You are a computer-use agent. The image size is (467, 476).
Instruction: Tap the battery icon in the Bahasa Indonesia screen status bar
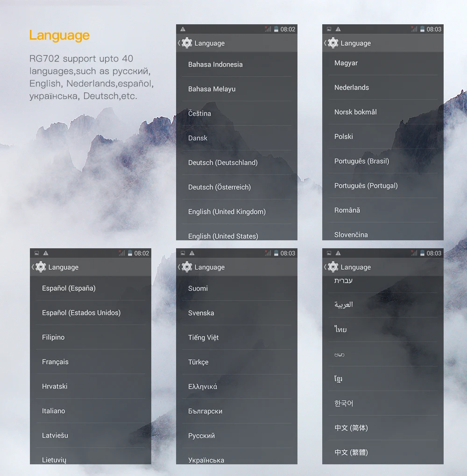tap(276, 29)
